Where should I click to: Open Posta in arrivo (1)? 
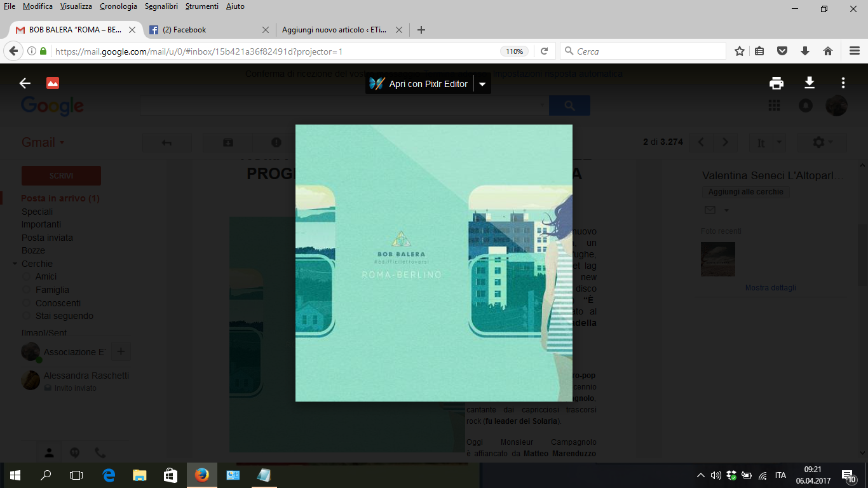coord(60,198)
